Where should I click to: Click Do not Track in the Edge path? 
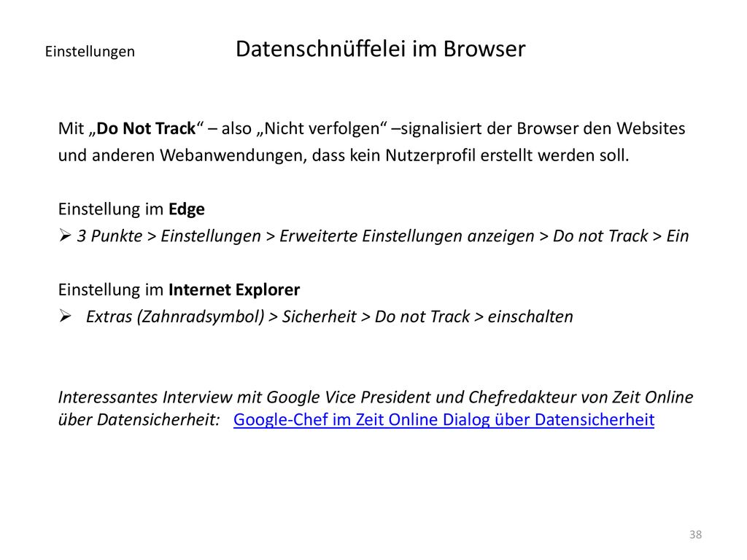point(600,236)
